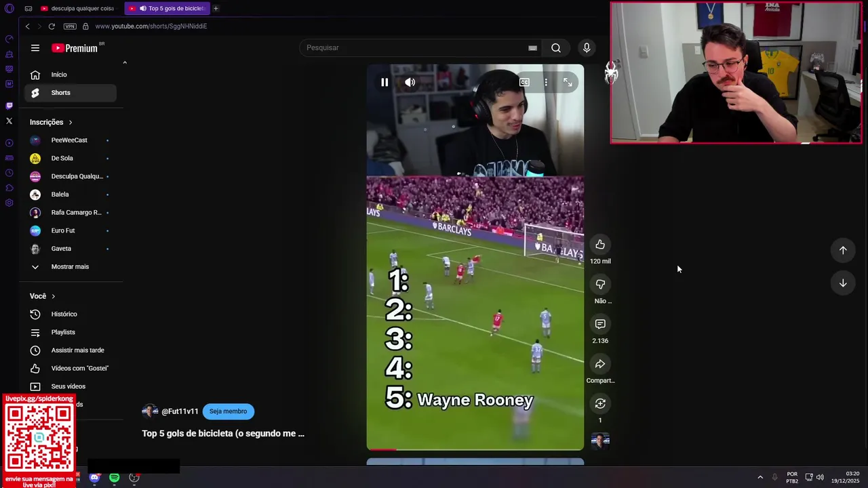Run search with the magnifier button

click(556, 48)
